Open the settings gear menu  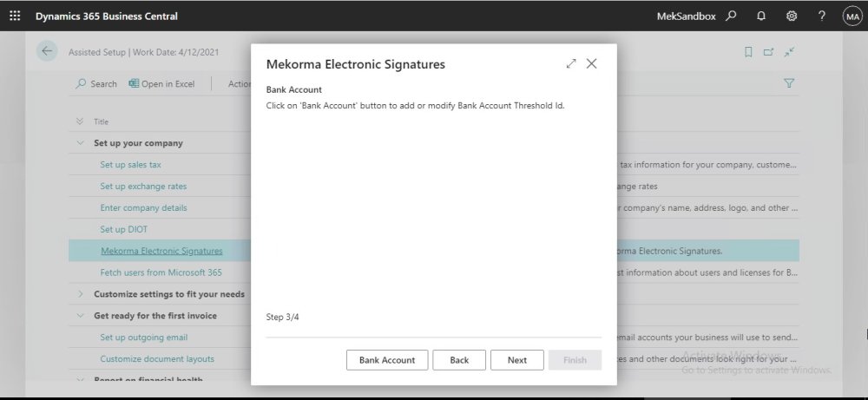[x=792, y=16]
